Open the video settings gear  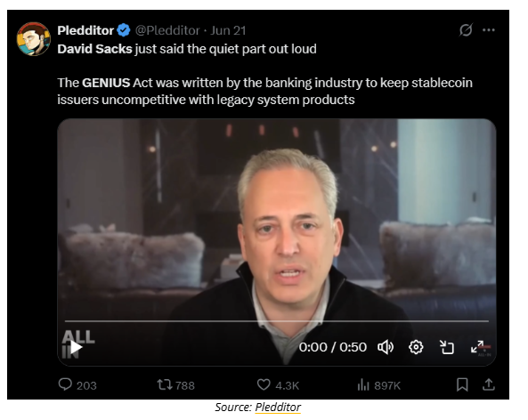tap(416, 347)
